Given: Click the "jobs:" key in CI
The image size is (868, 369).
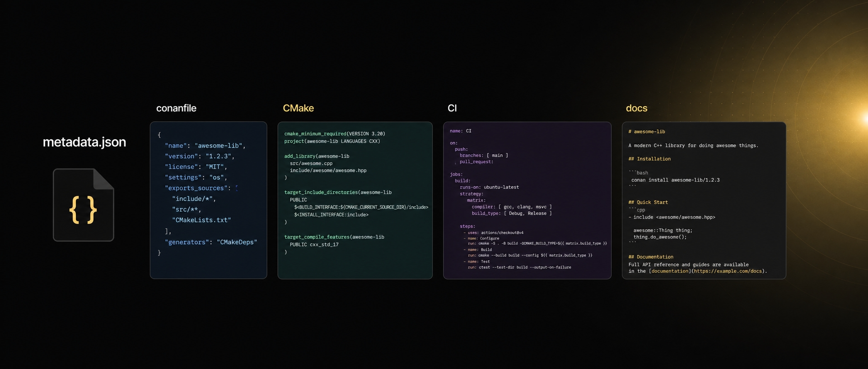Looking at the screenshot, I should coord(456,174).
